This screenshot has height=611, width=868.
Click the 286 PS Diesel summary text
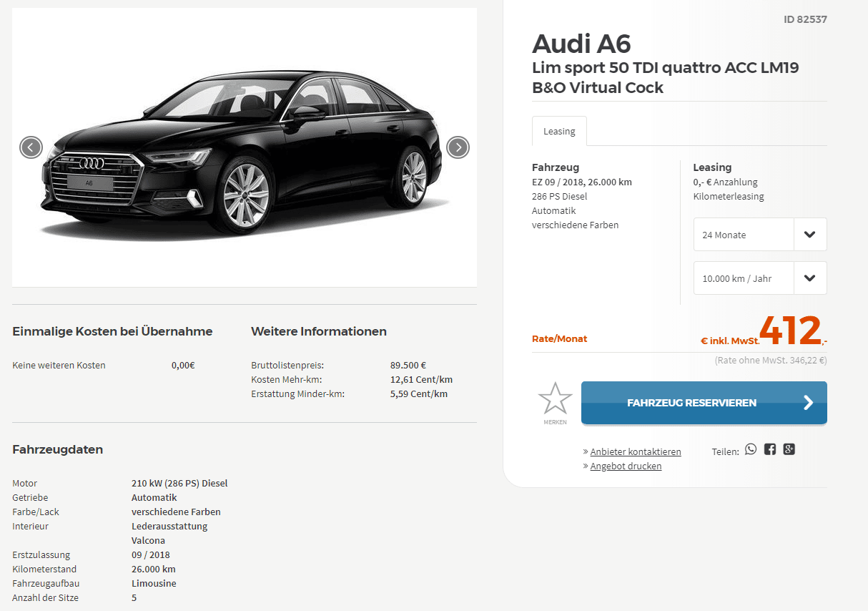pos(560,196)
